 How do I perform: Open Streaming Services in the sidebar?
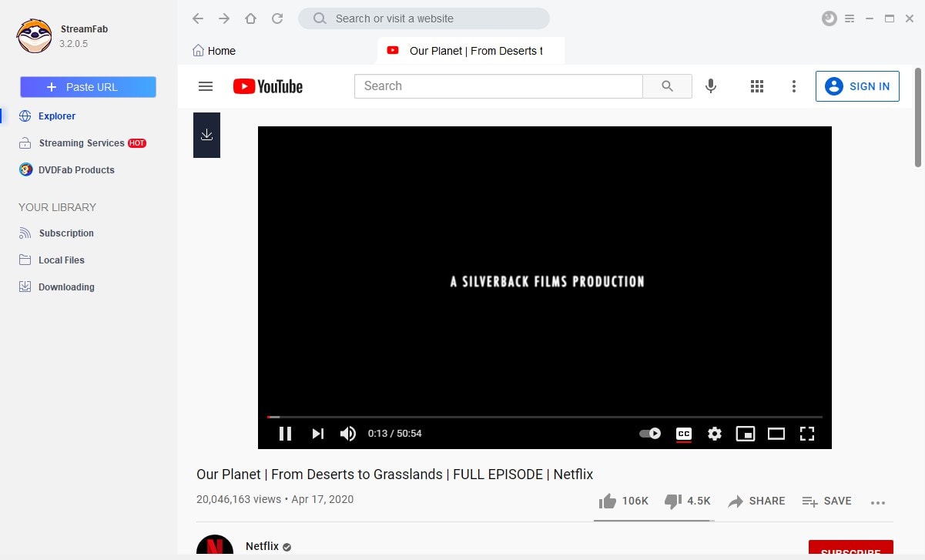[x=82, y=143]
